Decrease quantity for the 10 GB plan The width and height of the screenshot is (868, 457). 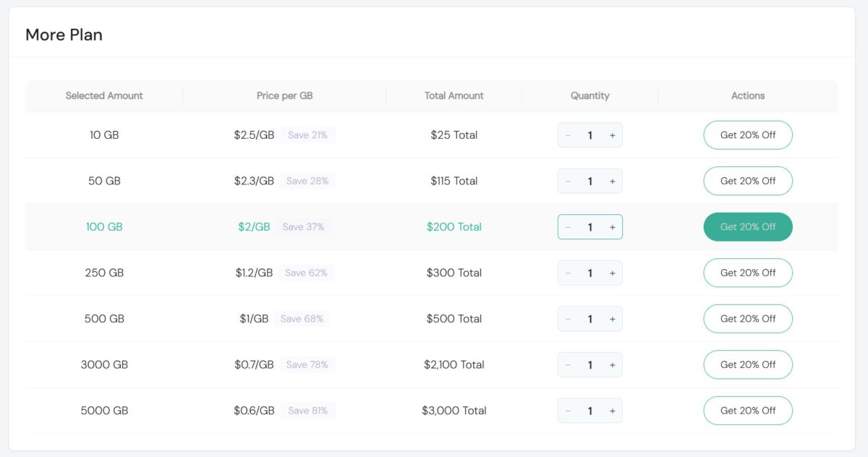pos(568,135)
